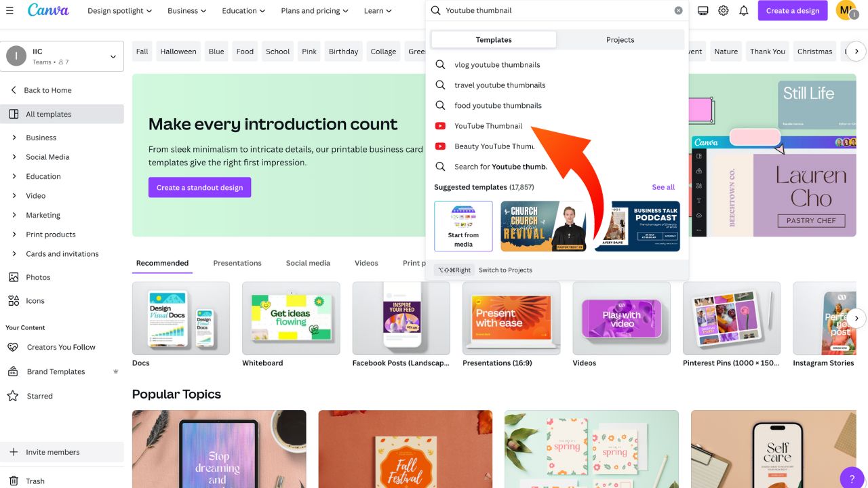Open the account avatar menu
868x488 pixels.
tap(846, 10)
